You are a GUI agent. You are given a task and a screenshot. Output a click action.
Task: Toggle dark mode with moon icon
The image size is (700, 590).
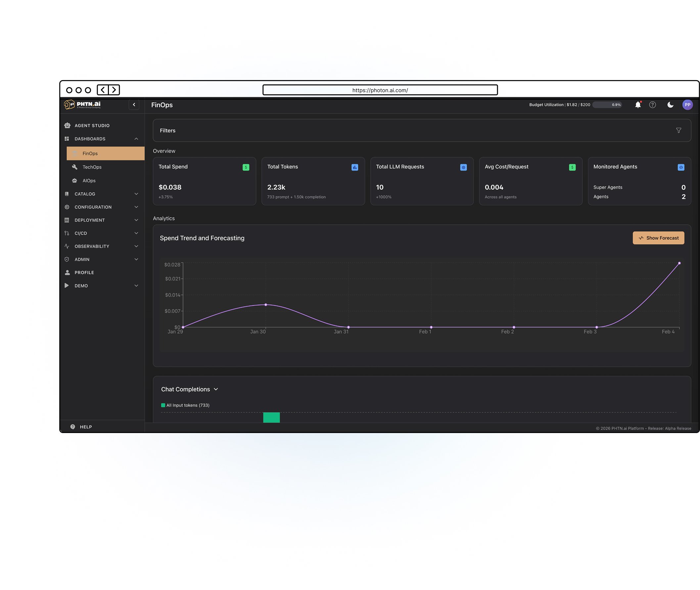tap(670, 105)
